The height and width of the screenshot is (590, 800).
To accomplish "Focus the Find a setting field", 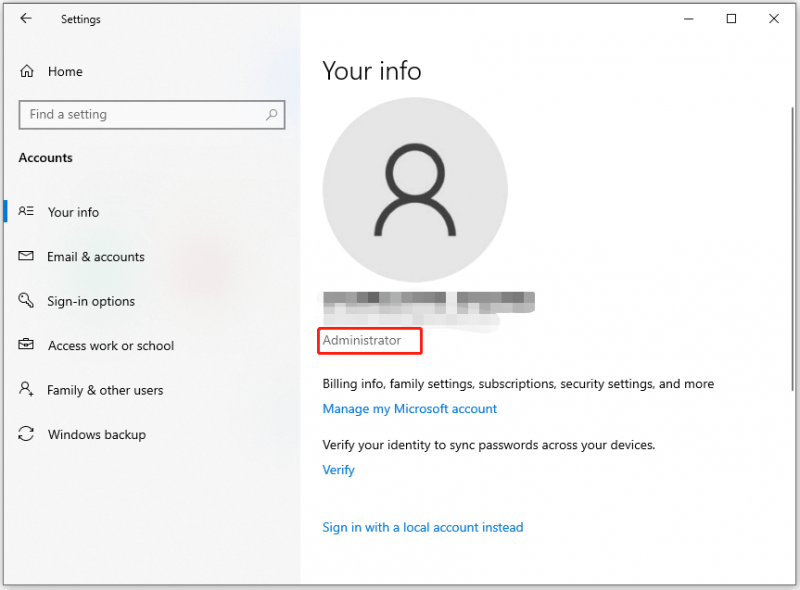I will click(152, 115).
